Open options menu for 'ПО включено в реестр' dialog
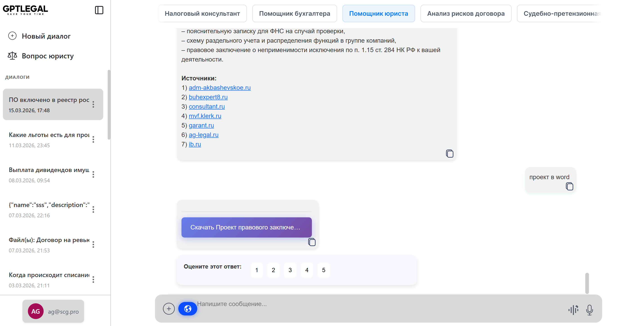The width and height of the screenshot is (644, 326). (93, 104)
